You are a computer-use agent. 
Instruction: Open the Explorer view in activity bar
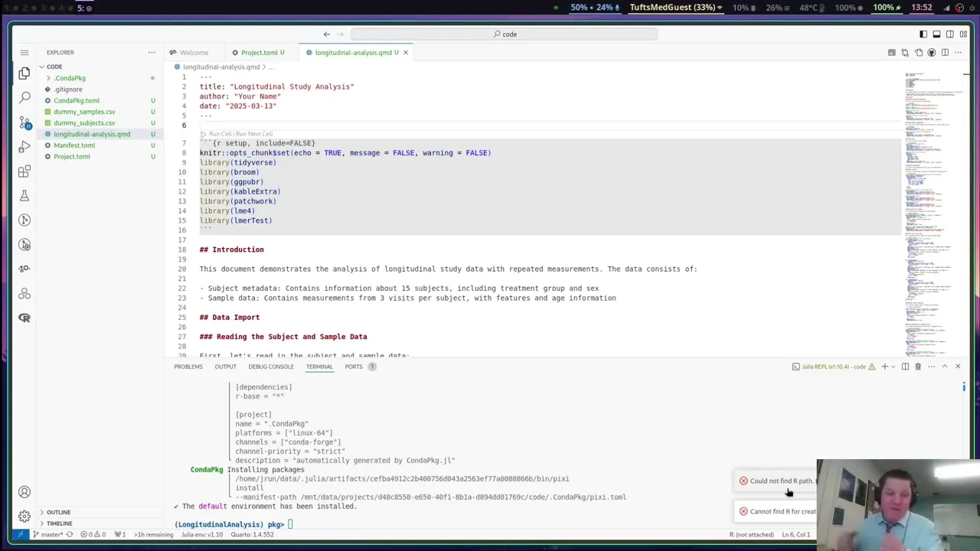pos(24,73)
